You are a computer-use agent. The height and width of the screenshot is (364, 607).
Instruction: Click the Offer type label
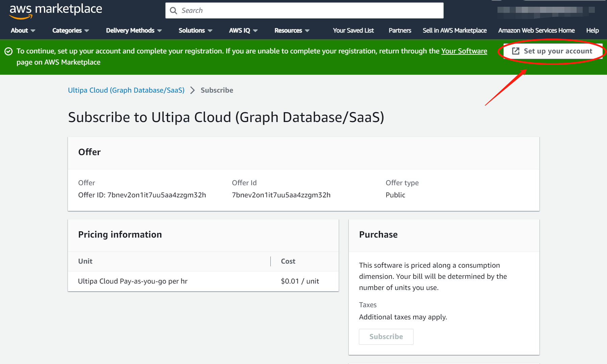pos(402,183)
